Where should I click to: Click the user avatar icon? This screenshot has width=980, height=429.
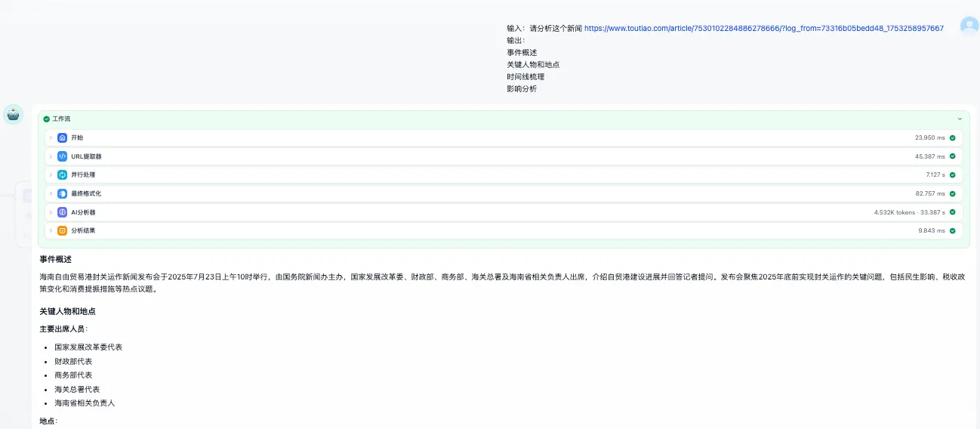click(x=969, y=26)
